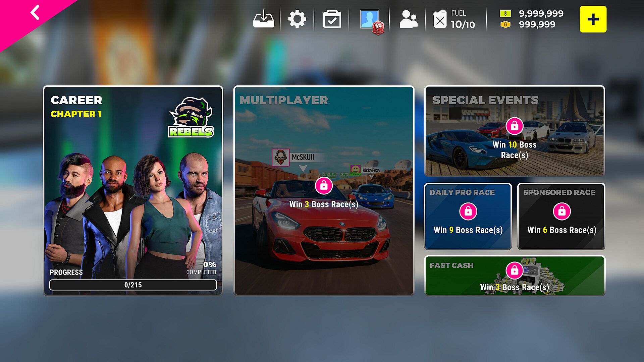The image size is (644, 362).
Task: Open the tasks clipboard checklist icon
Action: [332, 19]
